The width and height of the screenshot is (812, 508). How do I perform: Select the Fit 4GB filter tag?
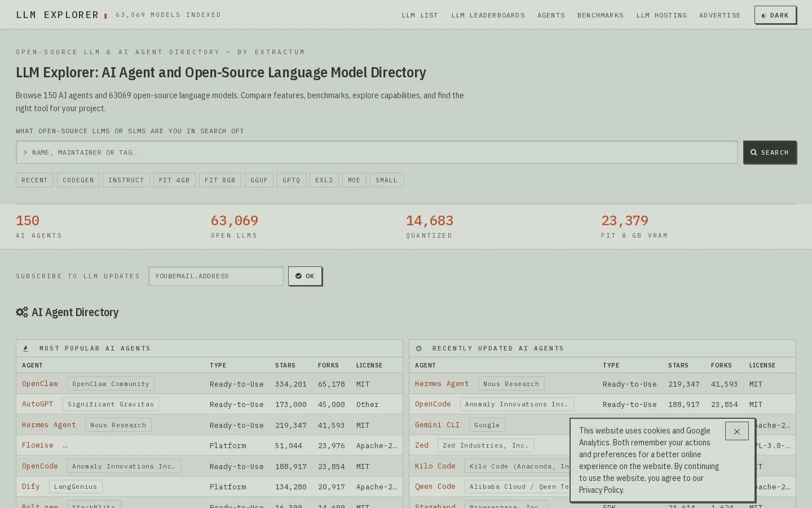point(174,180)
